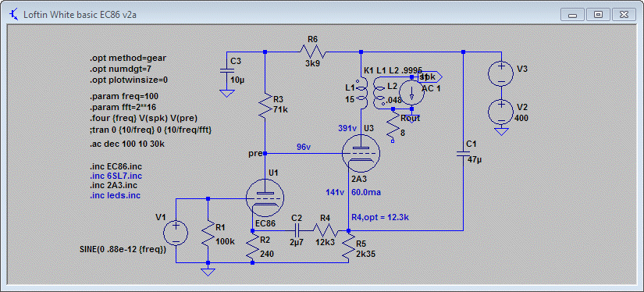Click the V3 voltage source symbol
The image size is (644, 292).
tap(500, 74)
